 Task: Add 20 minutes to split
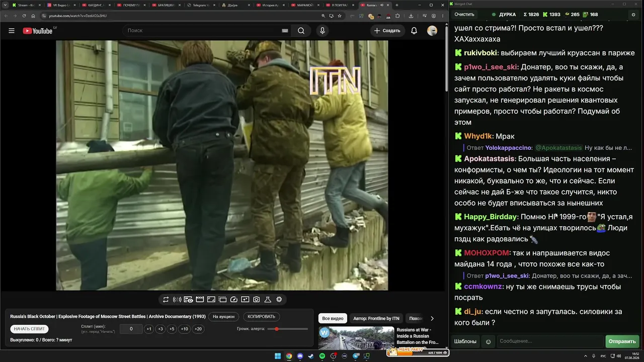tap(198, 329)
